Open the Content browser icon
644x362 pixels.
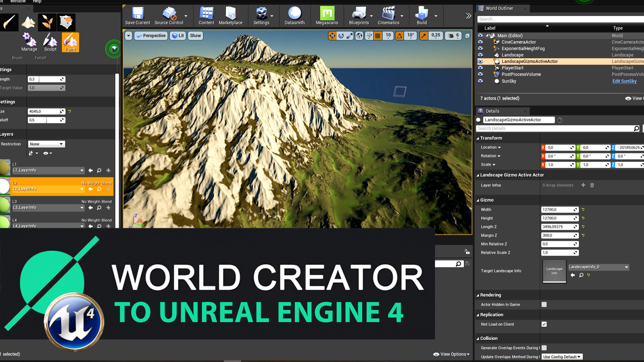206,16
